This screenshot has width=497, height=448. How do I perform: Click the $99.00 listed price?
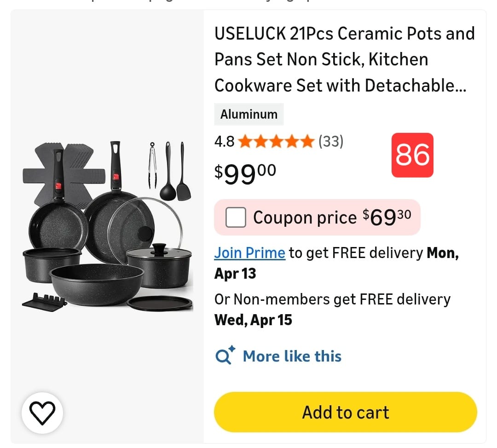pos(245,173)
